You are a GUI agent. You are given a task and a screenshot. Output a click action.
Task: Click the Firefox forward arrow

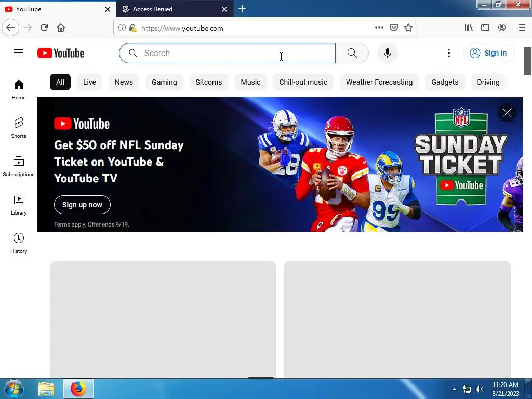pos(28,28)
